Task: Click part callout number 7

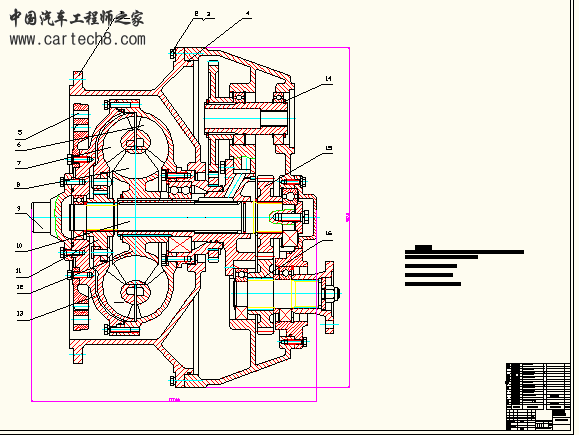Action: (19, 163)
